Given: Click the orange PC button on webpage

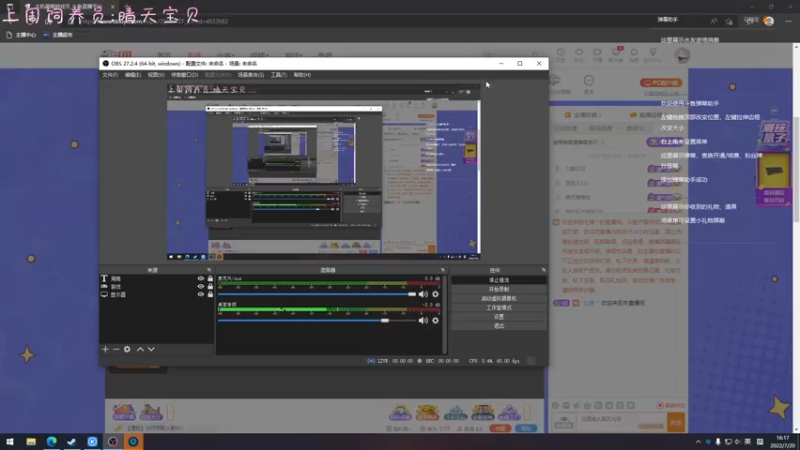Looking at the screenshot, I should pyautogui.click(x=661, y=83).
